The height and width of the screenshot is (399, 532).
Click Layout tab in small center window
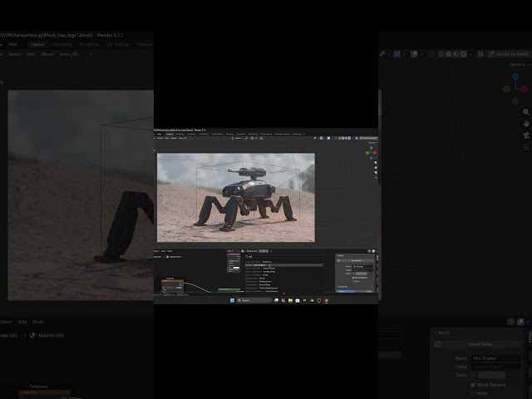point(170,134)
